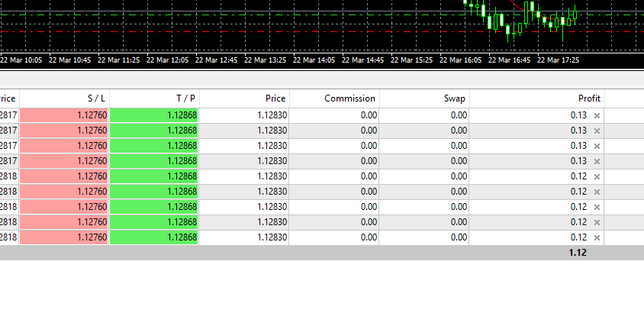Click the 22 Mar 17:25 time label on chart
The image size is (644, 313).
(558, 60)
